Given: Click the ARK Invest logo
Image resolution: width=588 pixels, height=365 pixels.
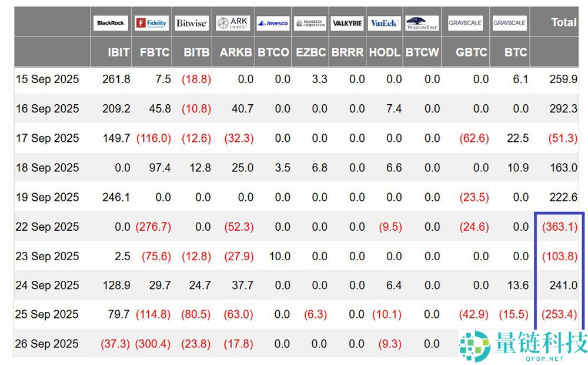Looking at the screenshot, I should point(233,23).
